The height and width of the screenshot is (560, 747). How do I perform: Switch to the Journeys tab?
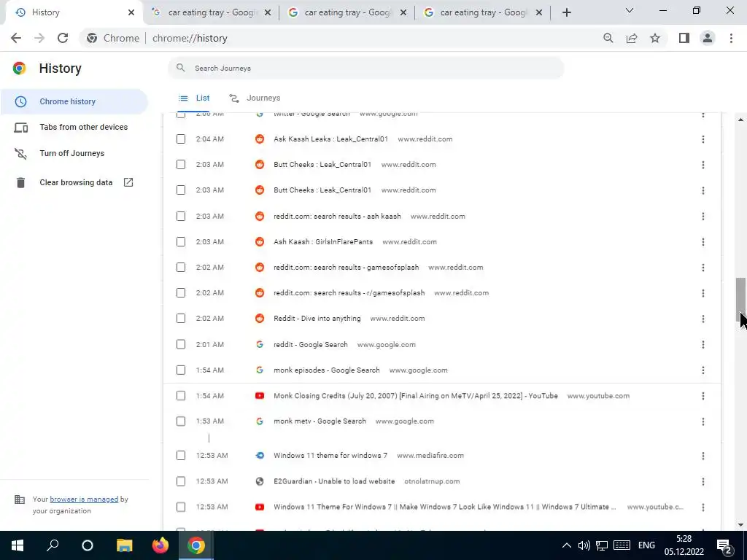coord(255,98)
